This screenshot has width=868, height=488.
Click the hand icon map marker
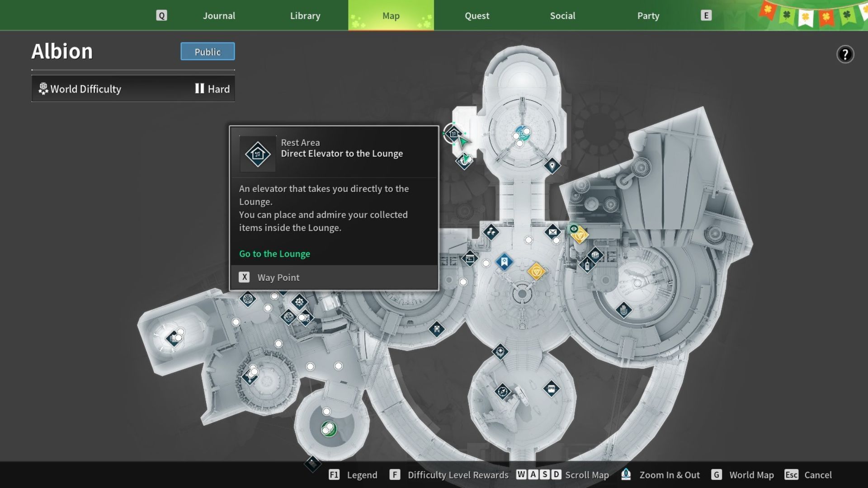click(x=623, y=310)
